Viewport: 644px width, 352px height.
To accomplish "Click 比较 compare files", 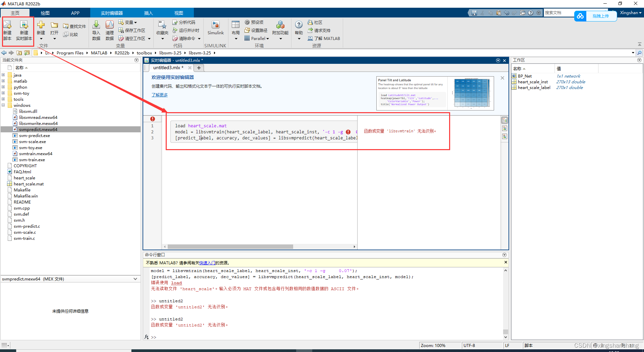I will 71,34.
